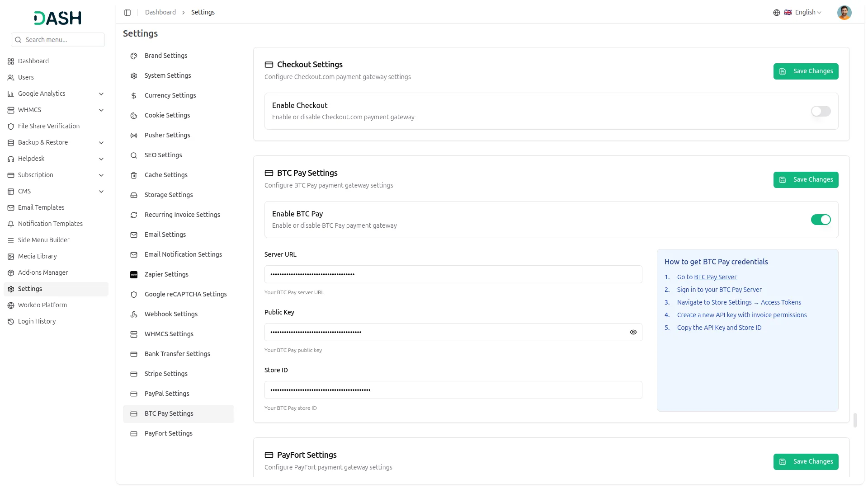The width and height of the screenshot is (868, 488).
Task: Go to PayPal Settings section
Action: point(179,394)
